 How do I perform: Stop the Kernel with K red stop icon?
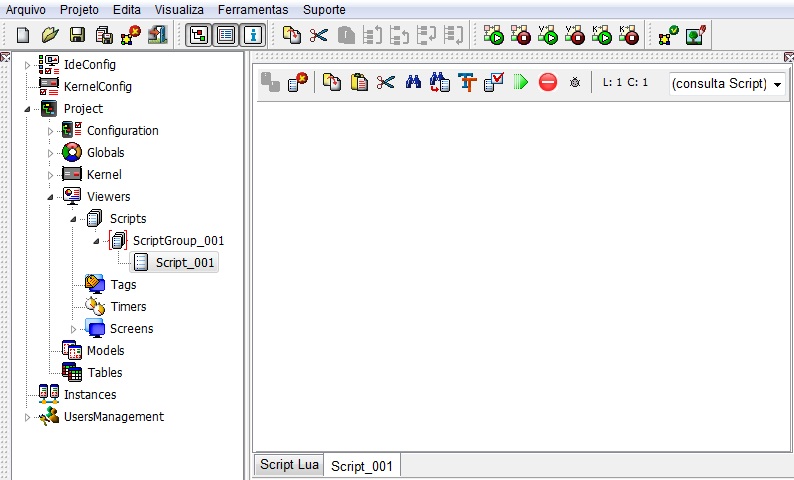[x=629, y=35]
